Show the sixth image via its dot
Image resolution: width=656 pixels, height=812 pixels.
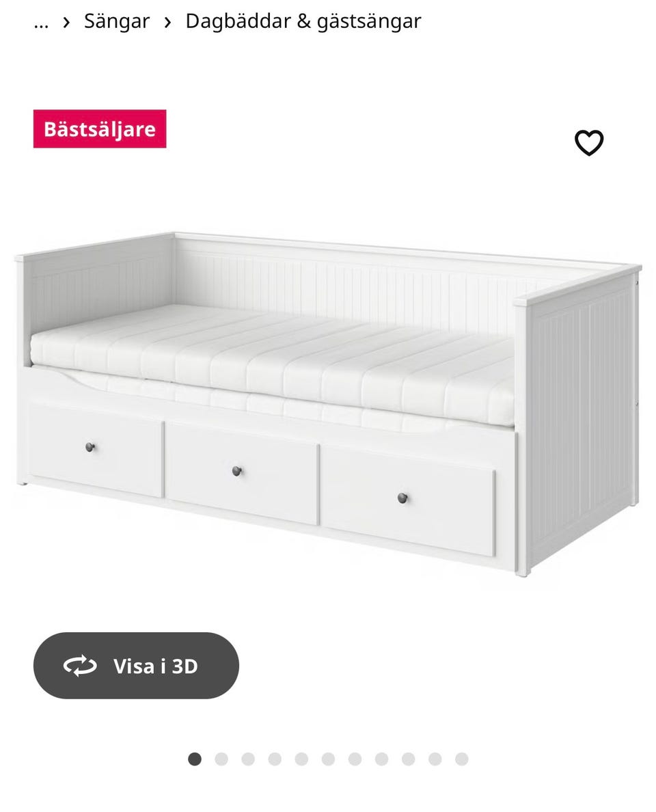click(x=328, y=759)
